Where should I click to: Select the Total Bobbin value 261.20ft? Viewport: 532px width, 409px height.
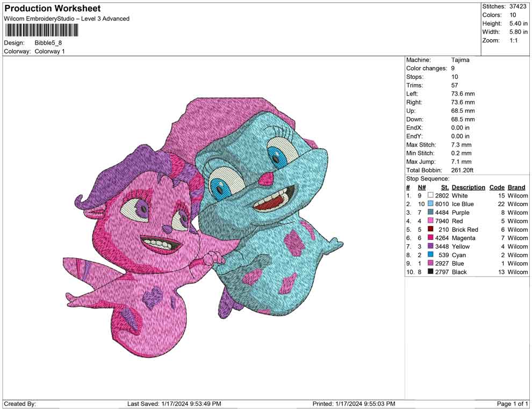click(x=462, y=170)
